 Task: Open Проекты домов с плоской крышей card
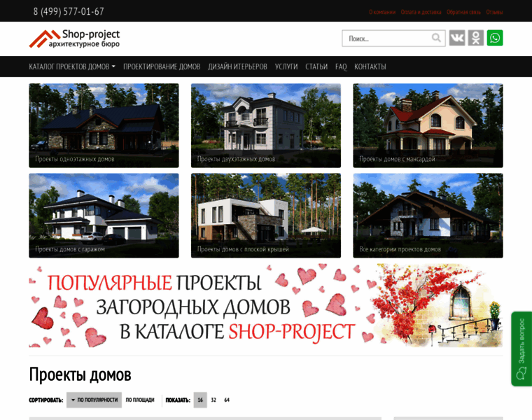266,216
